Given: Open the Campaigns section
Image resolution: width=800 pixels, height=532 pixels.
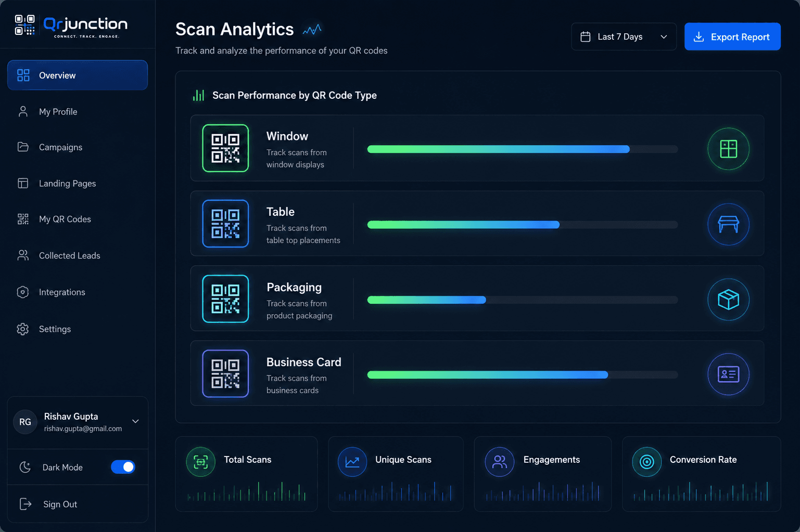Looking at the screenshot, I should point(78,147).
